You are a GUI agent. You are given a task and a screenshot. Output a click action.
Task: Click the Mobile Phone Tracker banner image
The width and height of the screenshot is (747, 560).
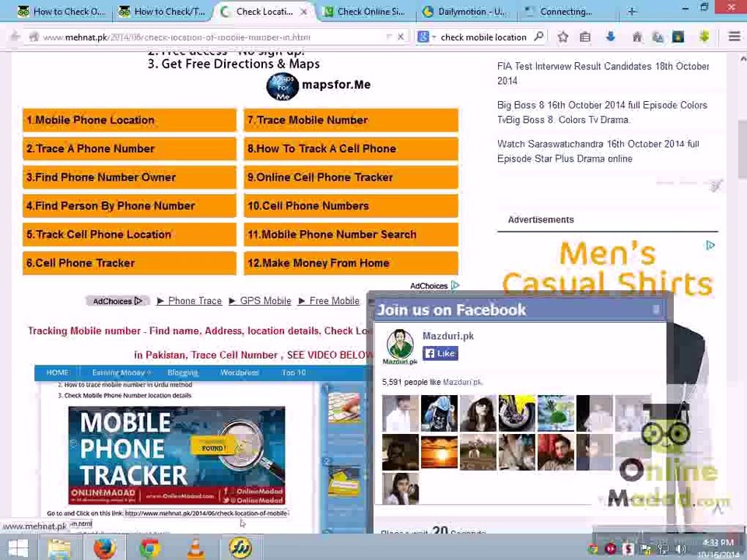tap(177, 456)
